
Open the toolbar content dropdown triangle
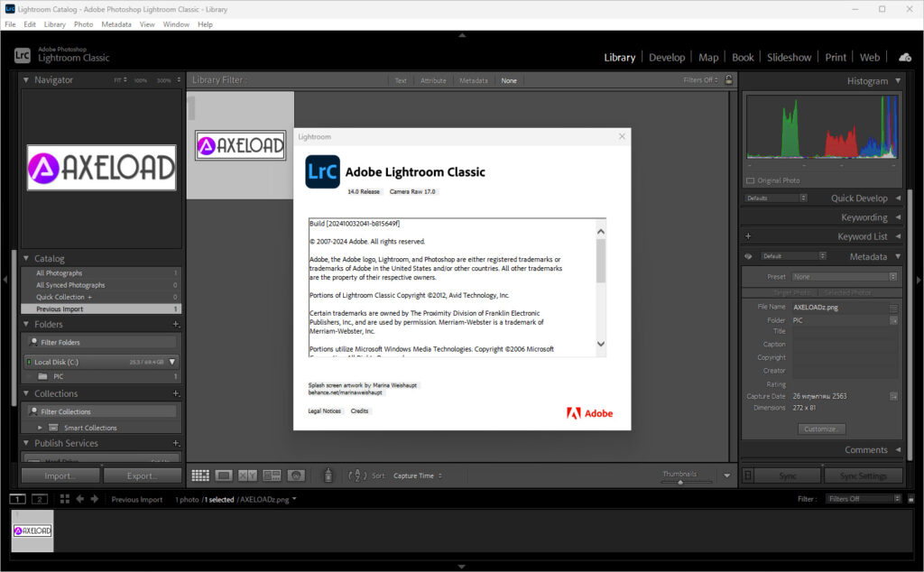pyautogui.click(x=726, y=475)
